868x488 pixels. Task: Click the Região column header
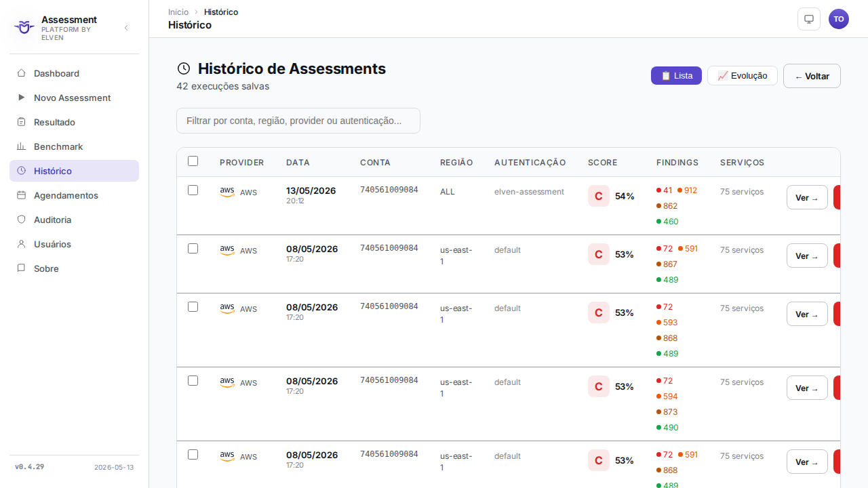click(x=456, y=163)
